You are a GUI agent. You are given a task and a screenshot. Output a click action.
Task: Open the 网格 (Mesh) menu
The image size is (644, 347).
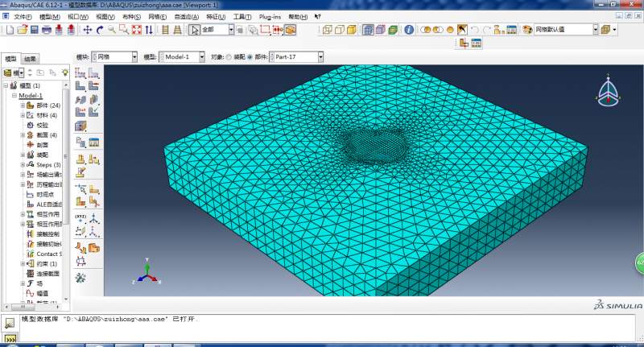tap(156, 16)
